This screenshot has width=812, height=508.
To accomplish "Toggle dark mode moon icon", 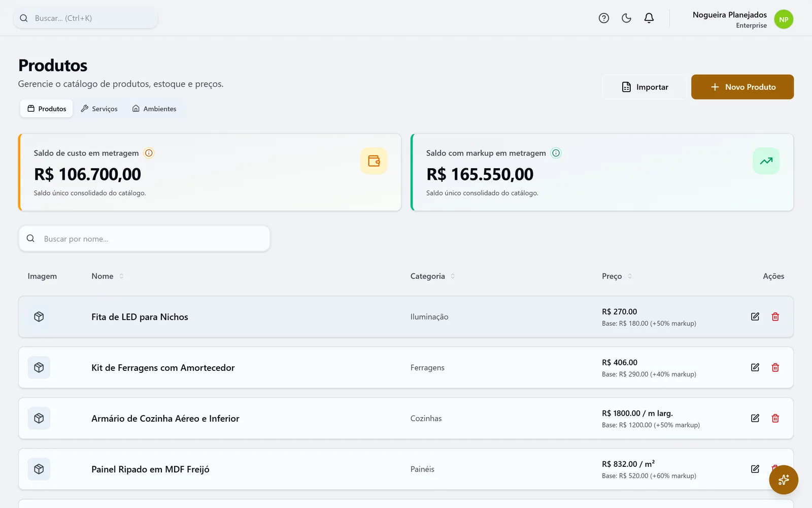I will 626,18.
